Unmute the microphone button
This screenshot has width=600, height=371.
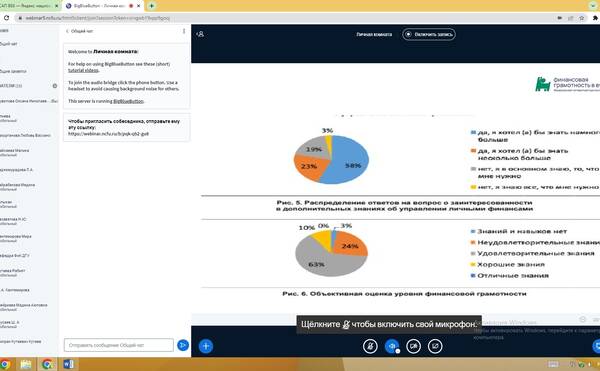[x=370, y=346]
